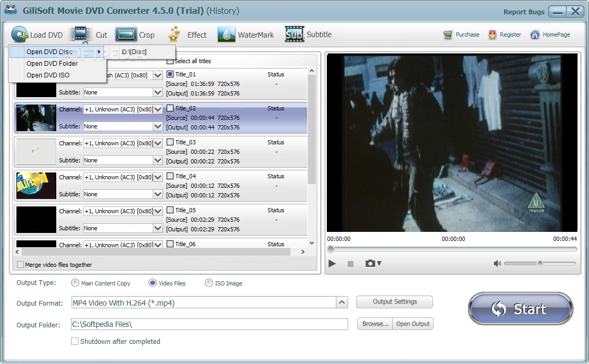Select the Title_03 thumbnail
The width and height of the screenshot is (589, 364).
[36, 152]
